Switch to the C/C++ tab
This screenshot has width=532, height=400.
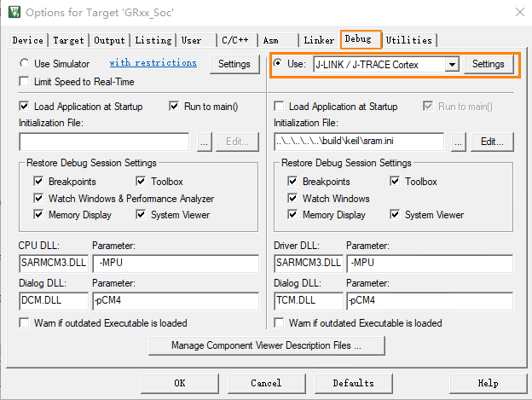click(x=234, y=40)
